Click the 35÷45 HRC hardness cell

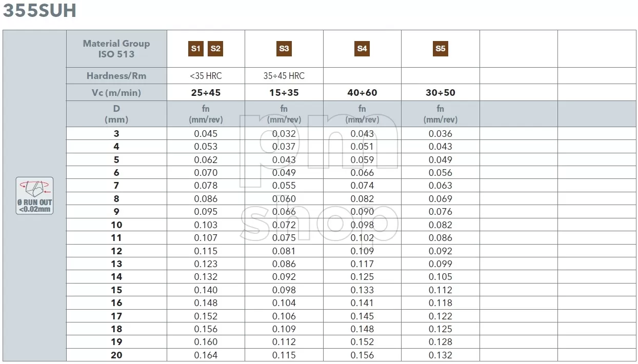pos(284,76)
